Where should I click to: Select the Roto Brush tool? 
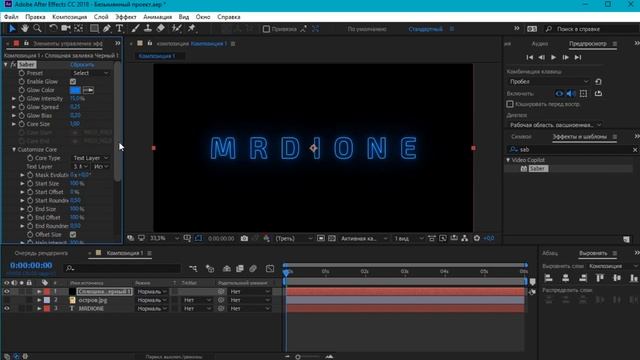(x=176, y=29)
